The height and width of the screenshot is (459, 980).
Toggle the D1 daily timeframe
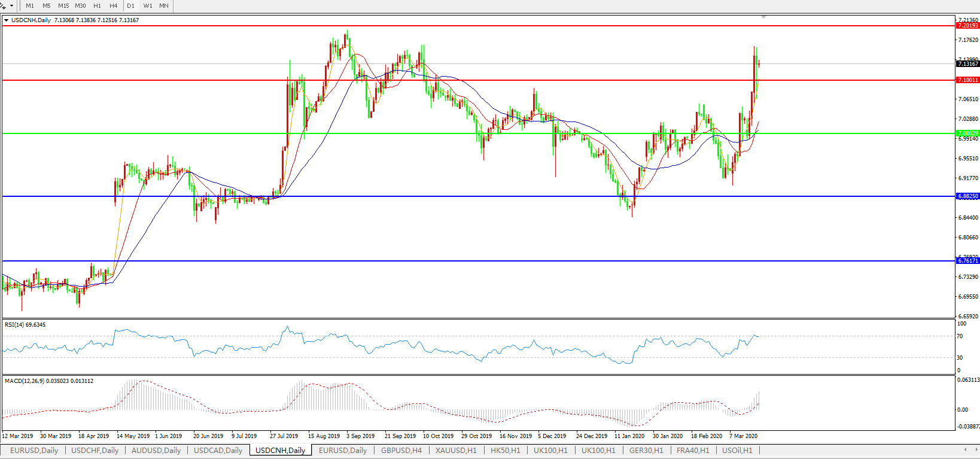click(x=130, y=5)
